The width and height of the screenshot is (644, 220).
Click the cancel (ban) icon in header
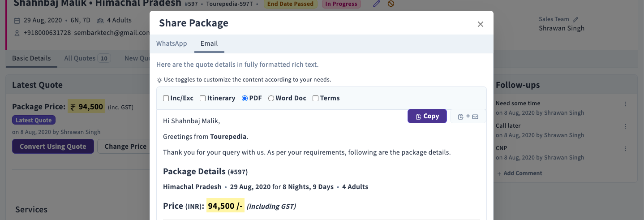[391, 4]
